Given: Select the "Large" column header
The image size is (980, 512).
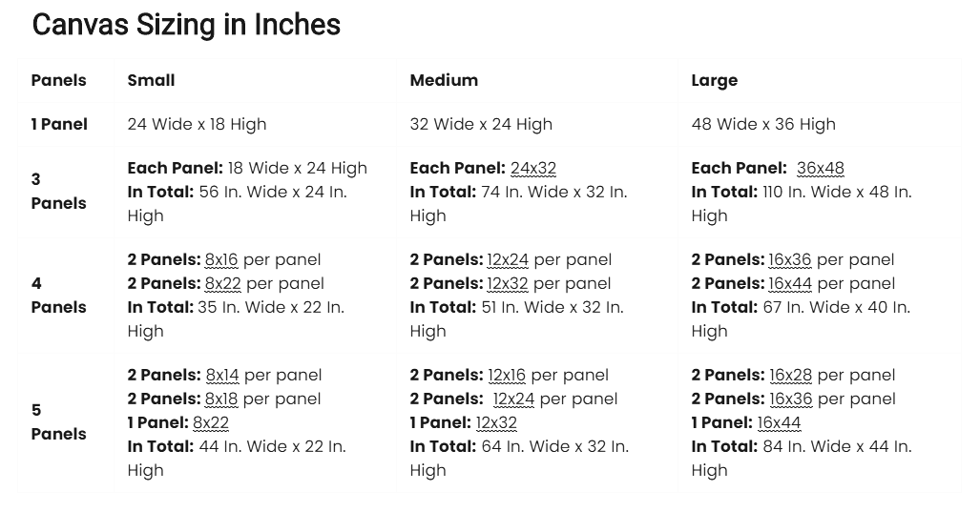Looking at the screenshot, I should click(x=715, y=80).
